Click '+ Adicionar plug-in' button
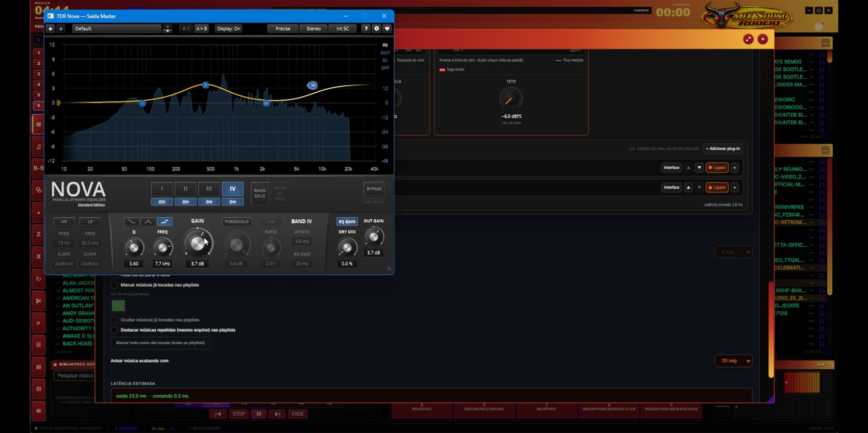The image size is (868, 433). coord(724,148)
